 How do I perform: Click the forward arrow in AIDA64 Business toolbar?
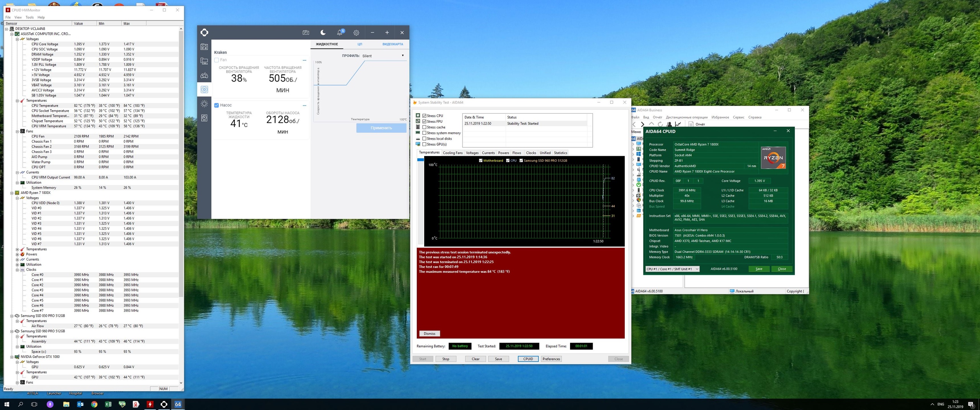[643, 124]
